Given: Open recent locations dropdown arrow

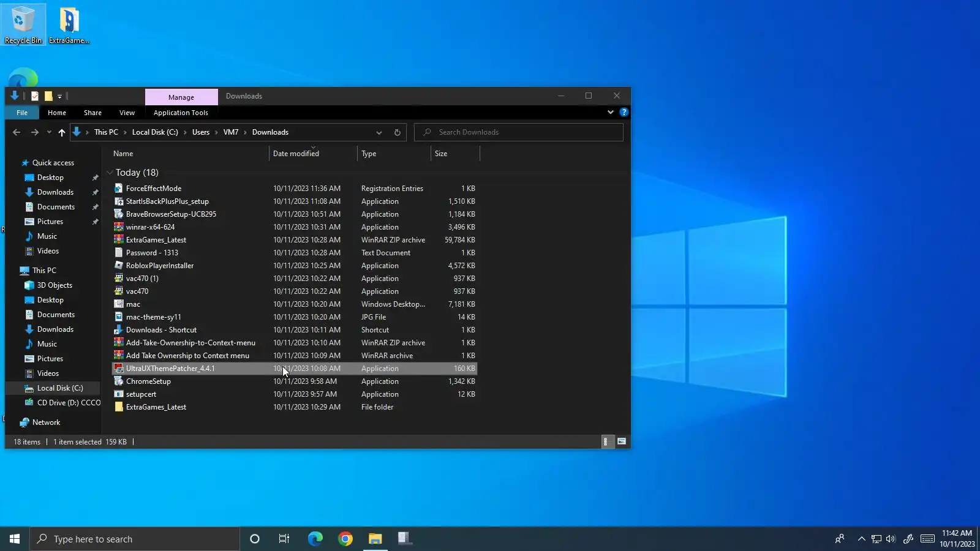Looking at the screenshot, I should (49, 132).
